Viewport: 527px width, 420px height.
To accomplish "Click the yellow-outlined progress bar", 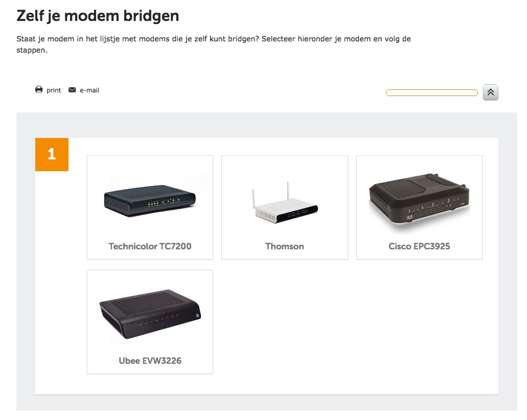I will 431,93.
